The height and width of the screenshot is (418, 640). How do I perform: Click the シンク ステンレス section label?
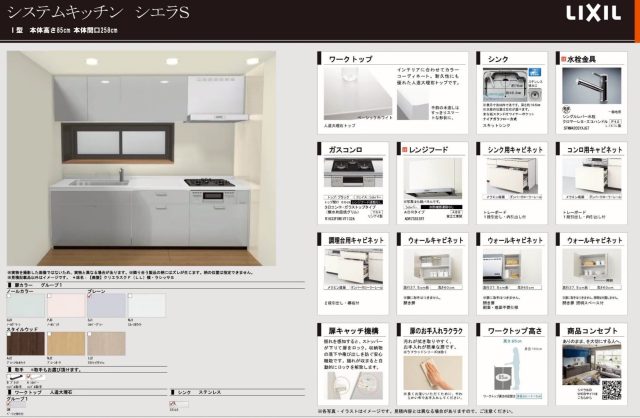point(199,392)
